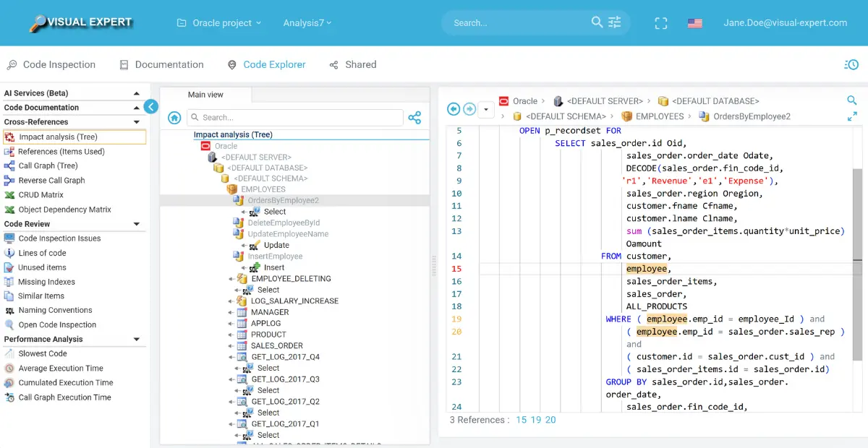This screenshot has width=868, height=448.
Task: Click Call Graph Execution Time icon
Action: click(x=9, y=397)
